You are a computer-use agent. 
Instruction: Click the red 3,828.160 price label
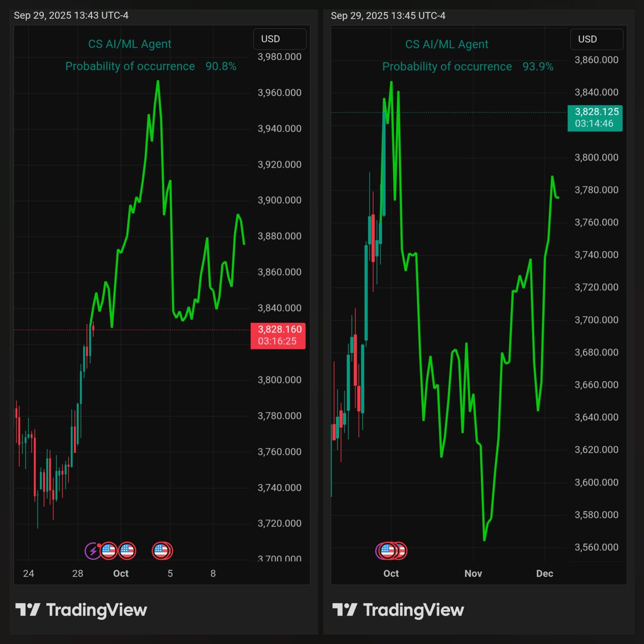pyautogui.click(x=278, y=335)
